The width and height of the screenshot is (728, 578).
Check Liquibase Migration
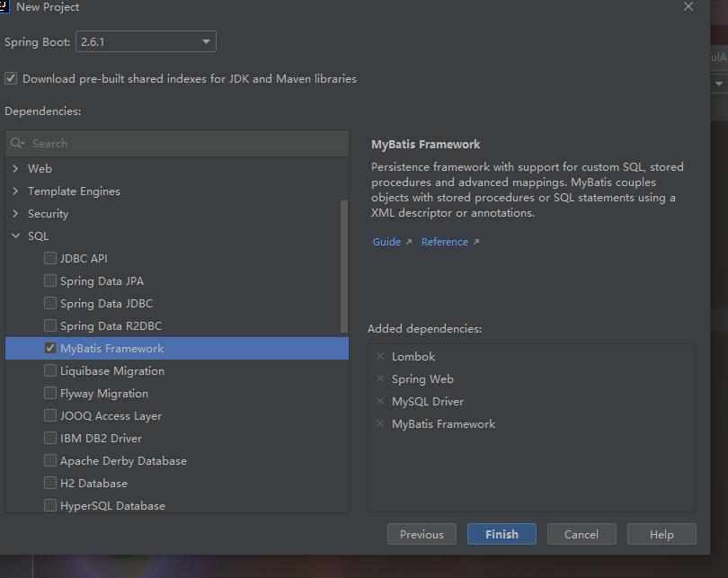click(50, 370)
